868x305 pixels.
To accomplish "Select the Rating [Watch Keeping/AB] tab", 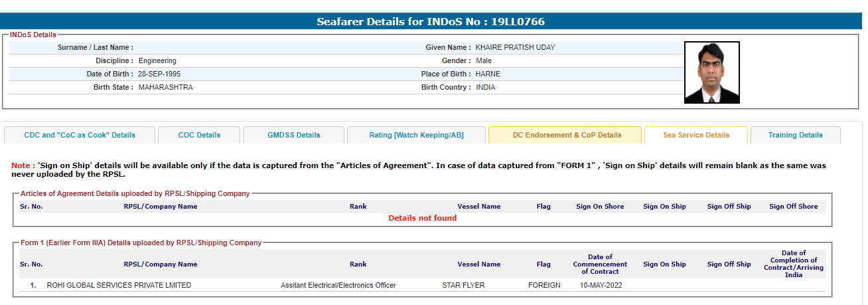I will [416, 135].
